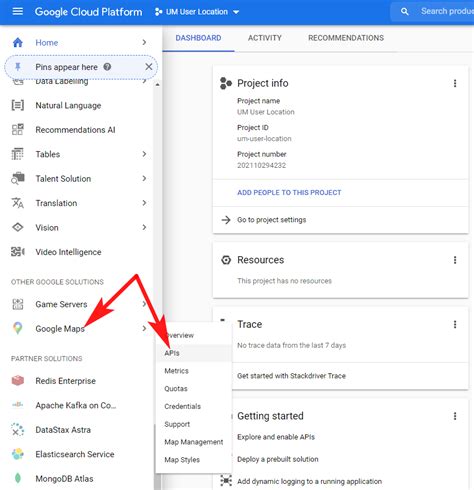The width and height of the screenshot is (474, 490).
Task: Select Credentials in the Google Maps submenu
Action: coord(194,406)
